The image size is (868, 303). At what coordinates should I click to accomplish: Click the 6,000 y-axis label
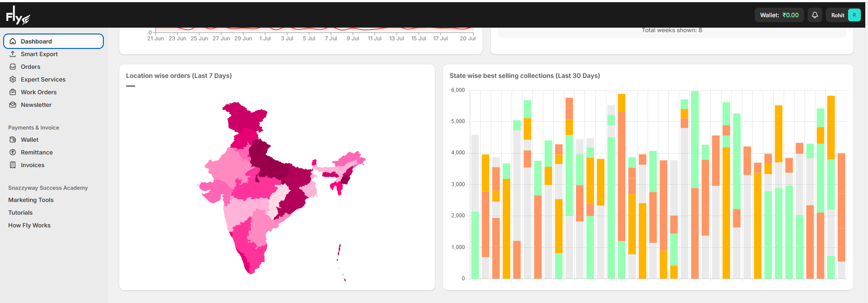click(x=458, y=90)
